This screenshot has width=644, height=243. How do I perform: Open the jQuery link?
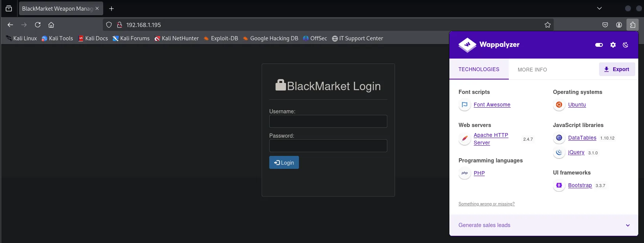click(576, 152)
